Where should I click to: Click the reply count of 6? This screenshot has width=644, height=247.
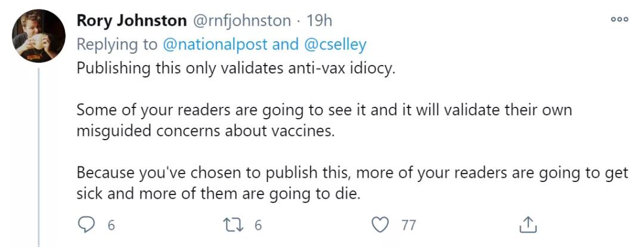point(110,225)
